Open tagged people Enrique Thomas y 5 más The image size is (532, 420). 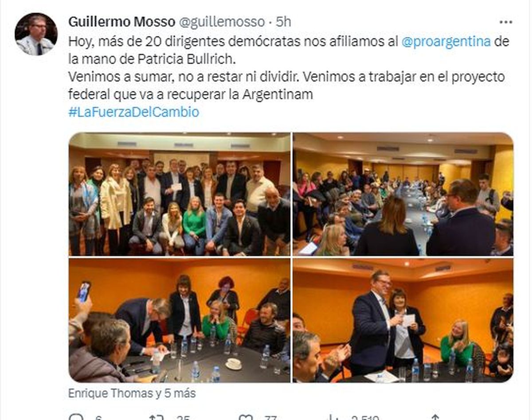click(132, 393)
